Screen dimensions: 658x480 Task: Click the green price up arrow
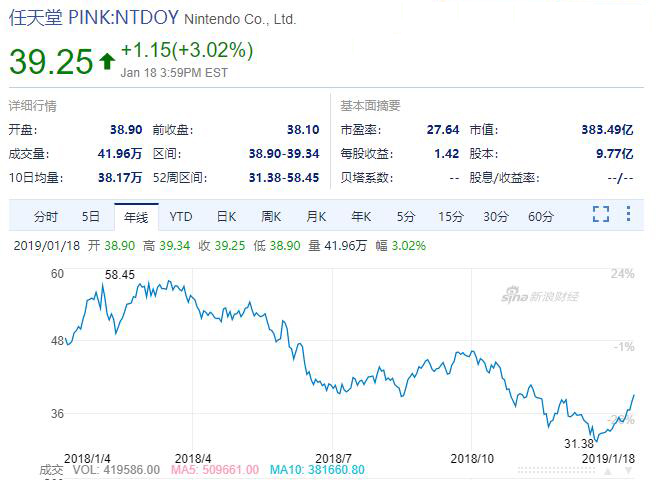pos(107,61)
